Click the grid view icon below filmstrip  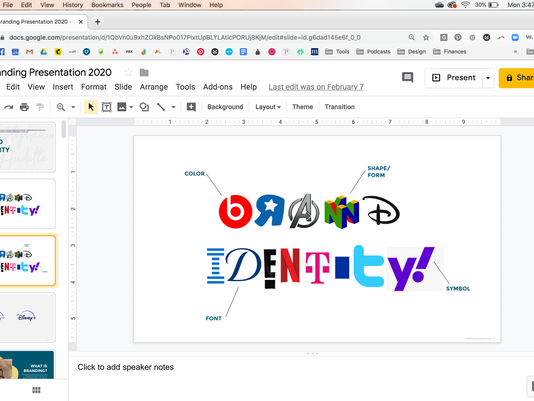click(36, 390)
